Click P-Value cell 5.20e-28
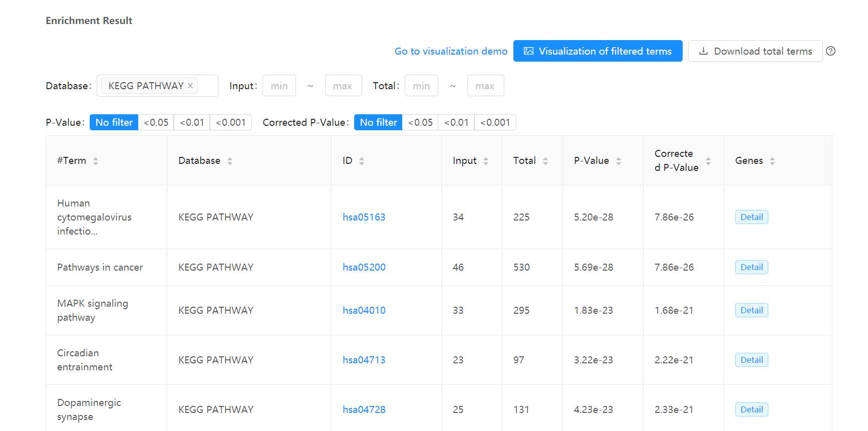This screenshot has height=431, width=868. (594, 217)
